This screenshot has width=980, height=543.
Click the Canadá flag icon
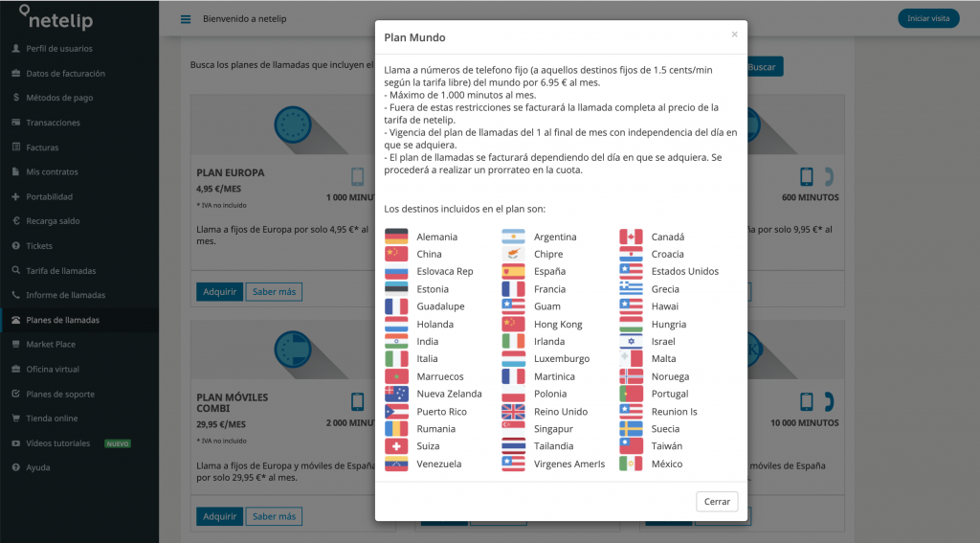(631, 237)
